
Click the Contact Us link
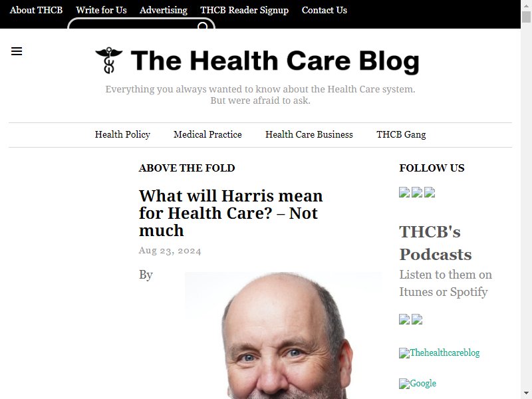pyautogui.click(x=325, y=10)
